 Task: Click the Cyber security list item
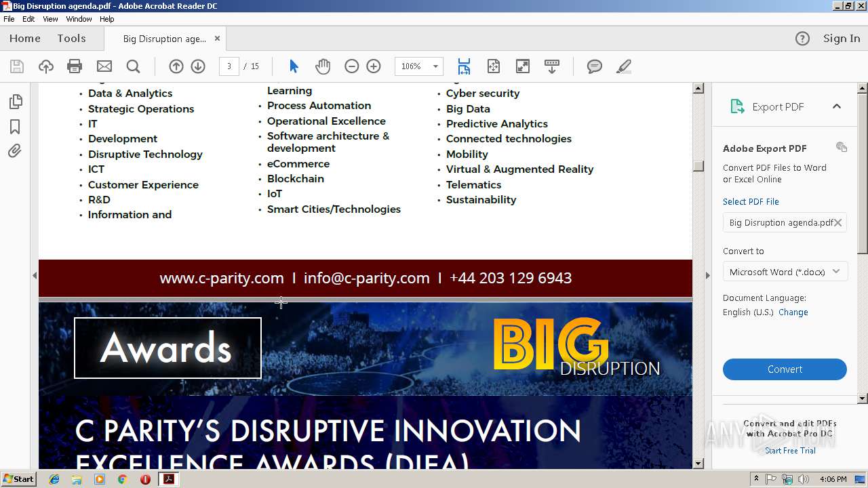(x=483, y=94)
